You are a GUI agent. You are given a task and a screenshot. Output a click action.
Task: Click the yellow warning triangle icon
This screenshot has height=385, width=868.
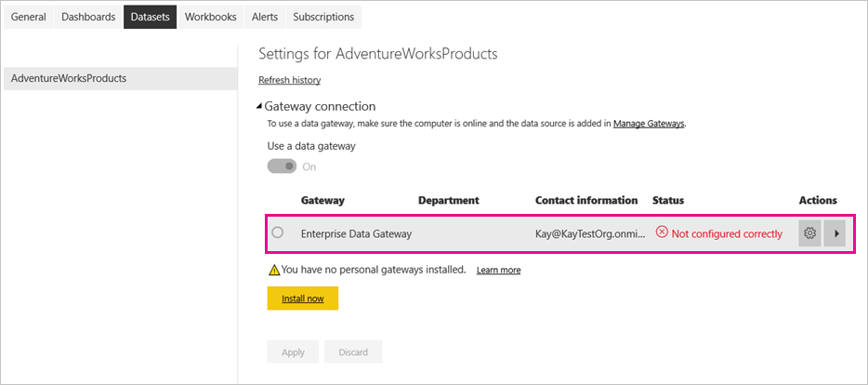point(274,270)
